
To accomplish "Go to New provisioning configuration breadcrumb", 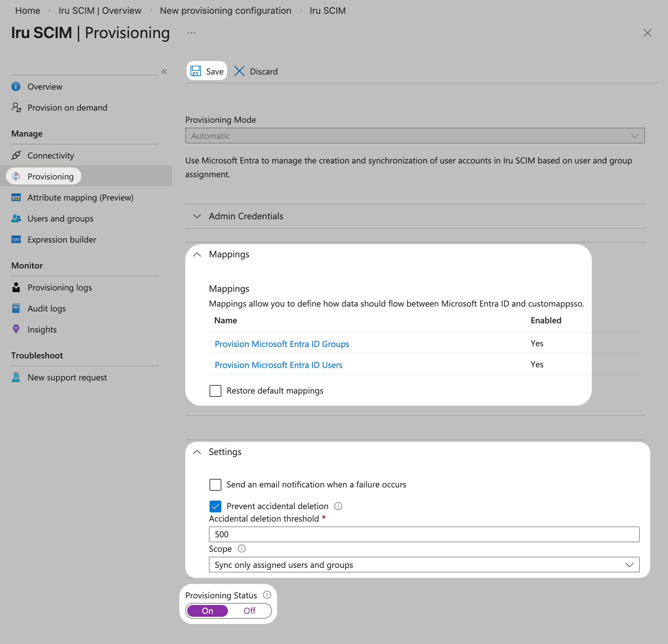I will coord(226,11).
